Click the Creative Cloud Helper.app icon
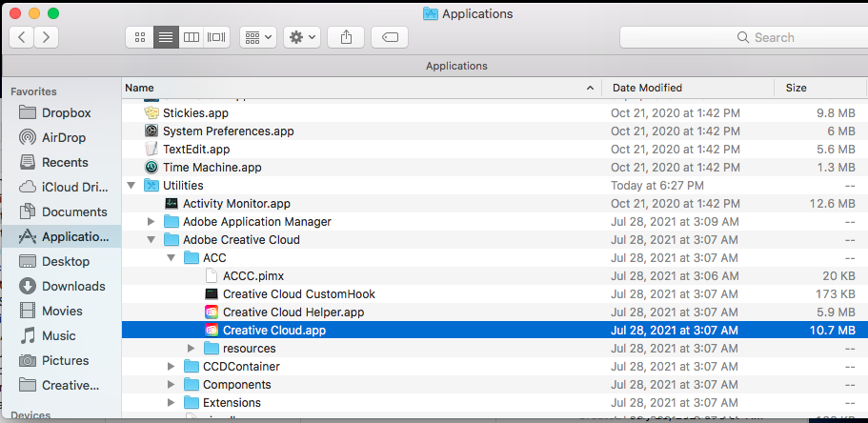Viewport: 868px width, 423px height. [x=212, y=312]
